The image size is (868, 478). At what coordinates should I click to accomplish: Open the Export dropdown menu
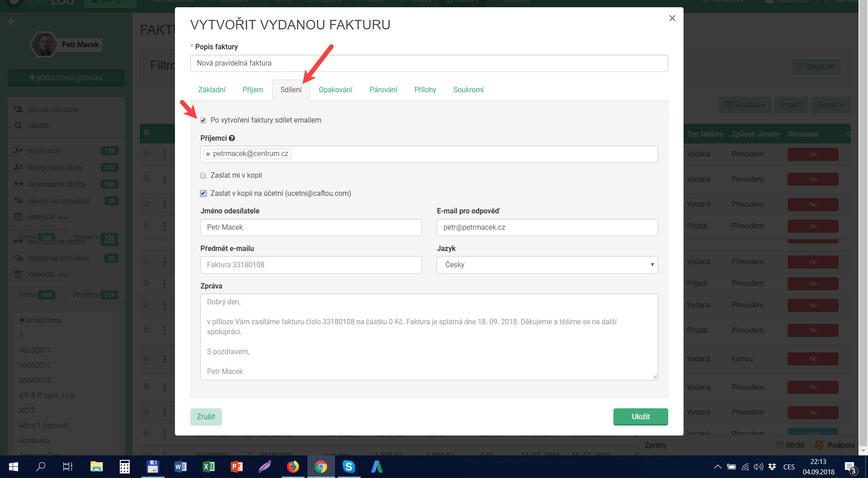tap(830, 105)
